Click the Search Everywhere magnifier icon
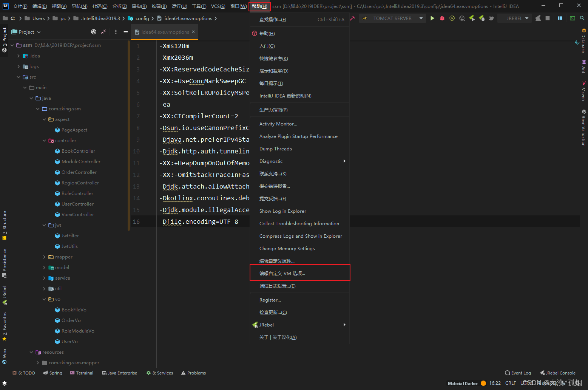 click(x=582, y=18)
